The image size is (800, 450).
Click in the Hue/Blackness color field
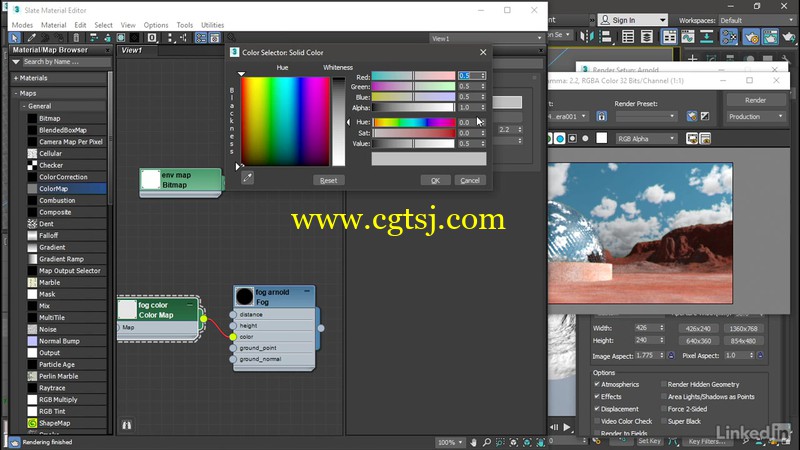tap(285, 121)
